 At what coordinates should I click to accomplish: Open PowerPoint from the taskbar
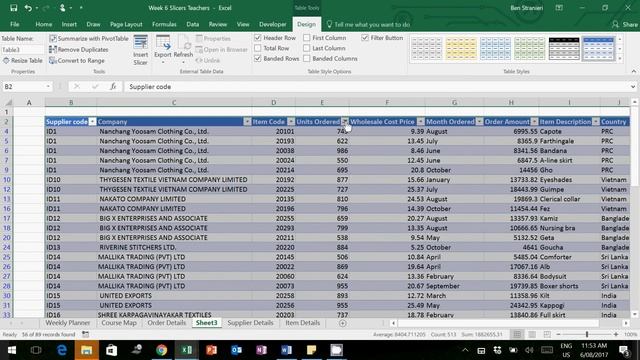point(211,350)
